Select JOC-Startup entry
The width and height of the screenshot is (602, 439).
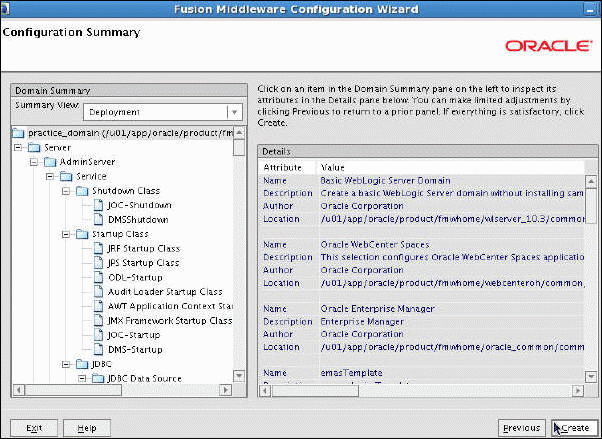pyautogui.click(x=134, y=335)
